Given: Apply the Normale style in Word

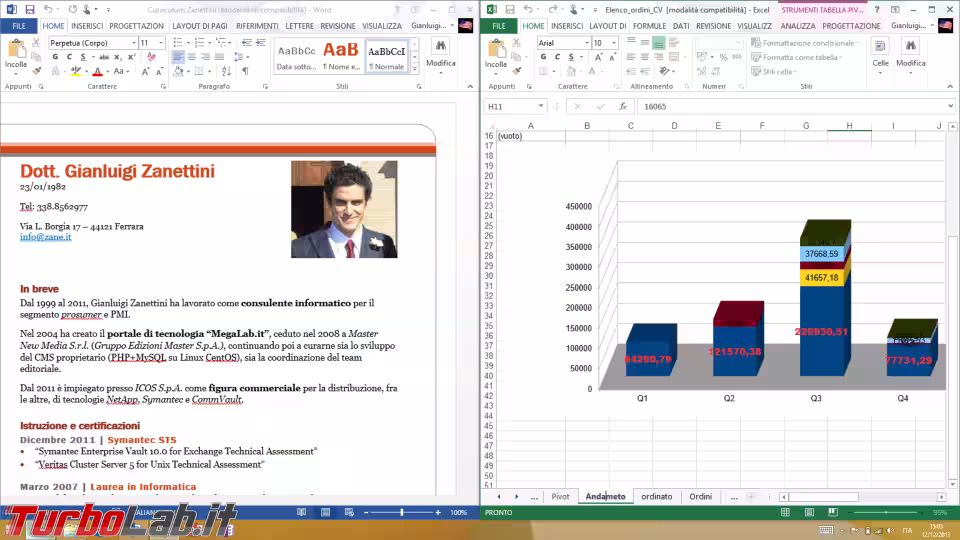Looking at the screenshot, I should point(387,57).
